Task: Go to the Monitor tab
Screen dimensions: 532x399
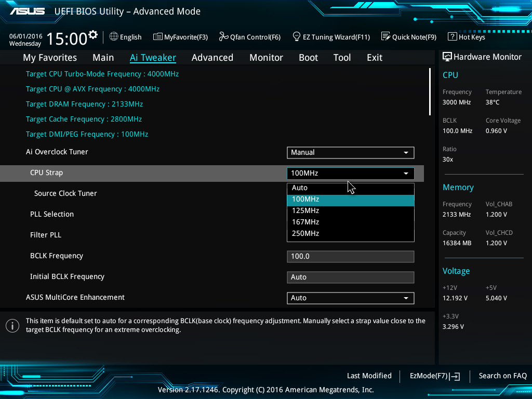Action: tap(266, 58)
